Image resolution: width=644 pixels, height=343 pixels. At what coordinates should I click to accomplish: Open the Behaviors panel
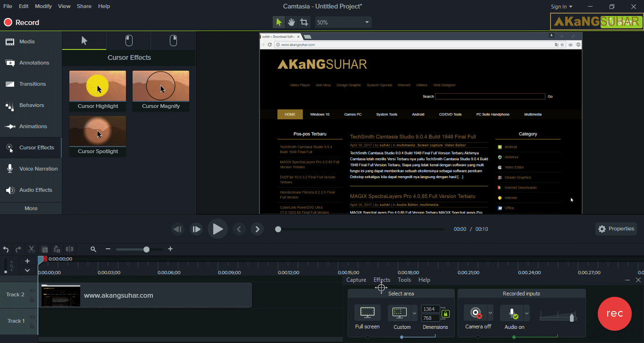[31, 105]
